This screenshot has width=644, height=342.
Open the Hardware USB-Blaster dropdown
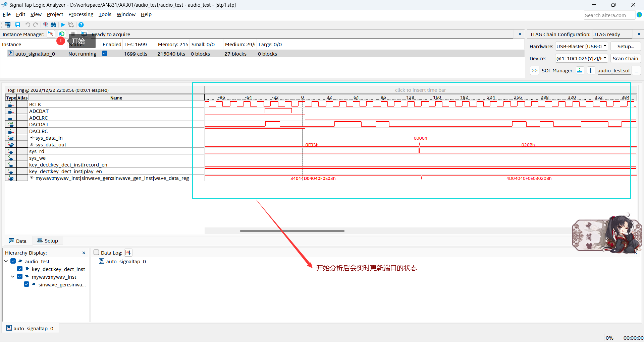click(582, 46)
